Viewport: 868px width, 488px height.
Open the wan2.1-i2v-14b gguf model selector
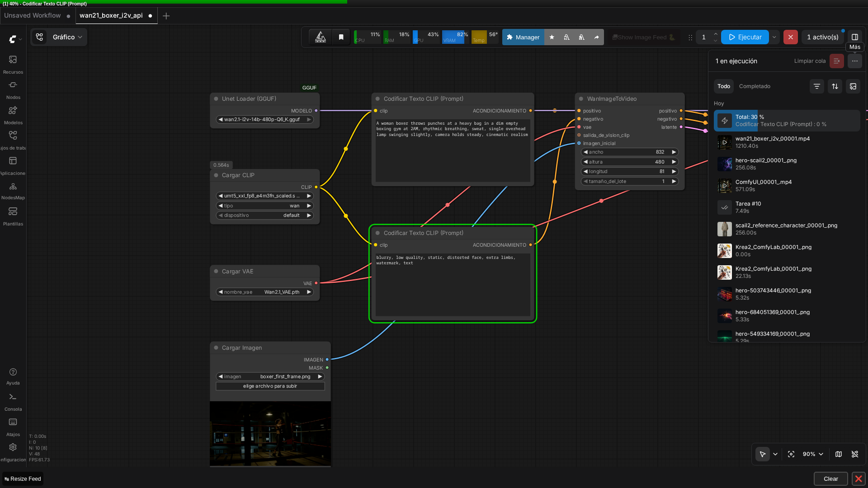tap(264, 120)
